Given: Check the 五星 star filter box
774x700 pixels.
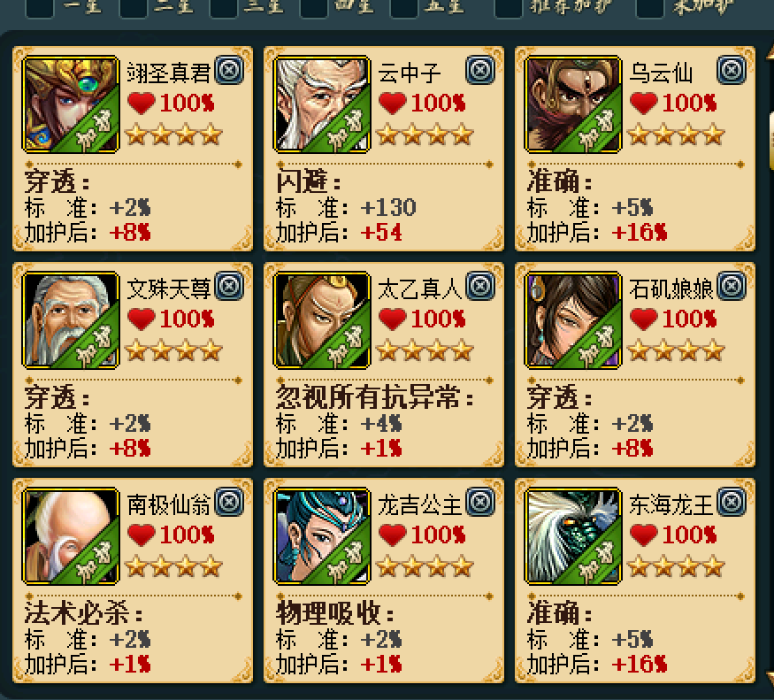Looking at the screenshot, I should tap(403, 8).
